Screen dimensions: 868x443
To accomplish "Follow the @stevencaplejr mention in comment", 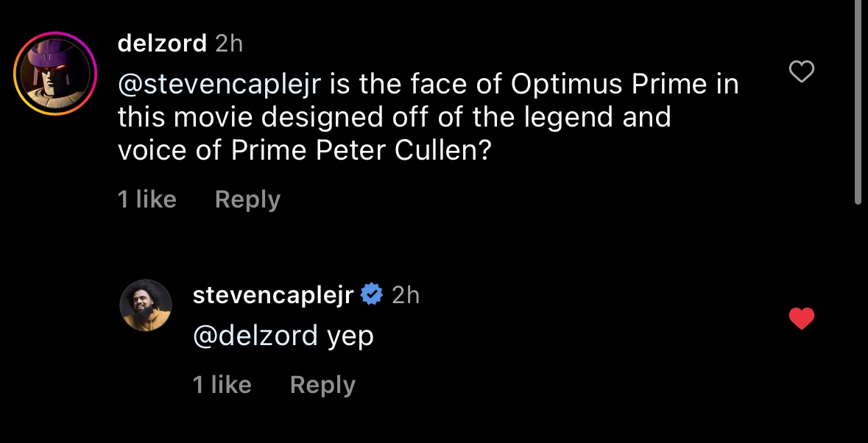I will pos(220,85).
